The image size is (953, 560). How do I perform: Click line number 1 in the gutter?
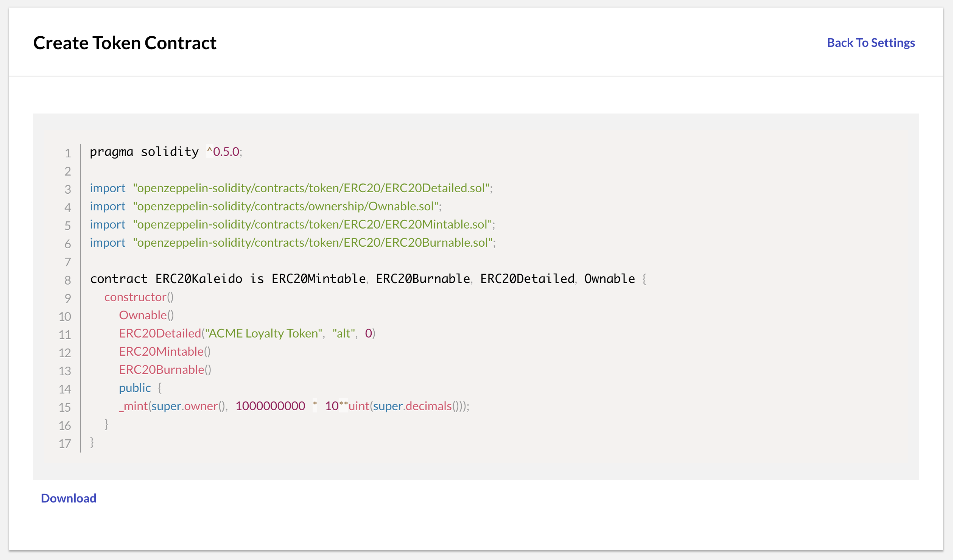(x=67, y=153)
